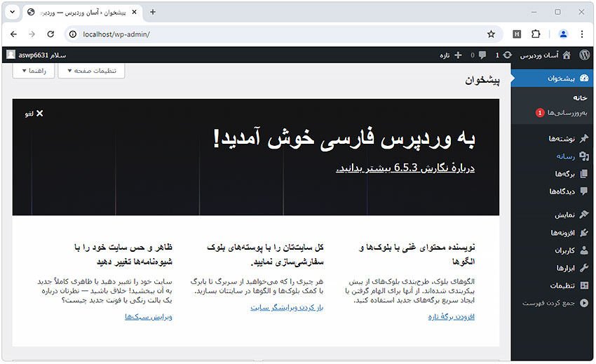Open the دیدگاه‌ها comments menu
The height and width of the screenshot is (364, 596).
click(553, 191)
